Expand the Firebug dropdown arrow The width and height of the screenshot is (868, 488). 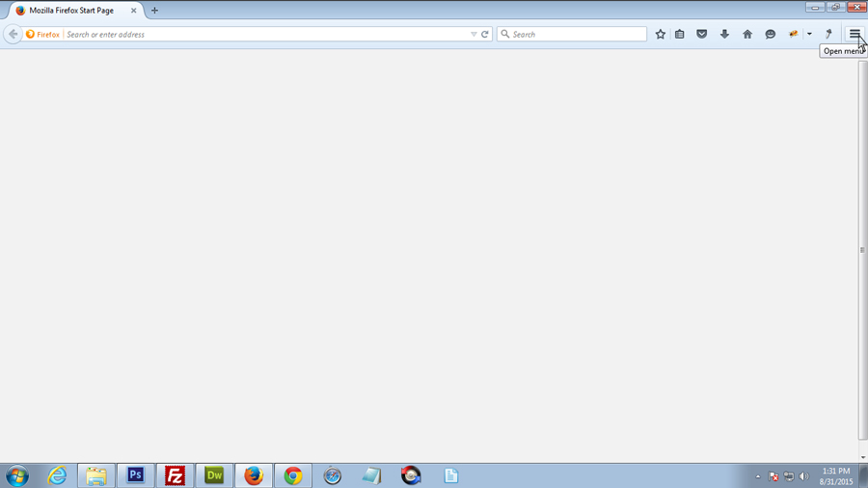point(809,35)
